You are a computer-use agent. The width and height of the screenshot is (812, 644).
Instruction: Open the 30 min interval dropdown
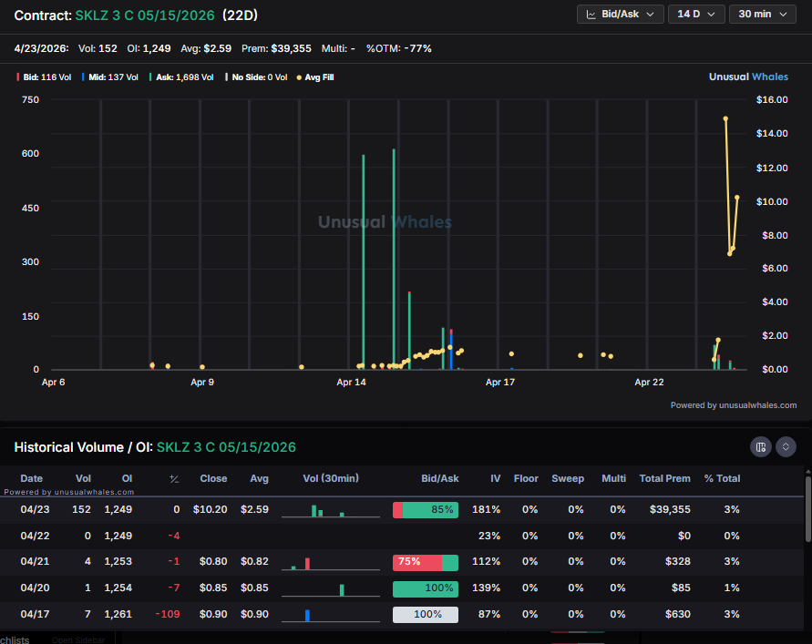tap(762, 14)
